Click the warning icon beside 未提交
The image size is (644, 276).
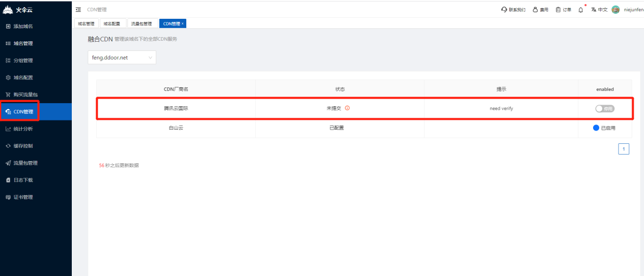tap(347, 108)
